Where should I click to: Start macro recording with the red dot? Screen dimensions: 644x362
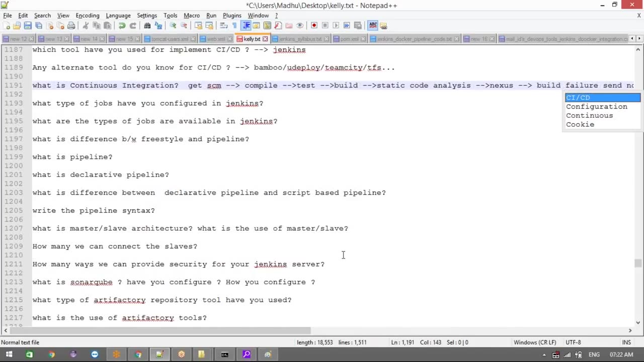click(x=314, y=26)
